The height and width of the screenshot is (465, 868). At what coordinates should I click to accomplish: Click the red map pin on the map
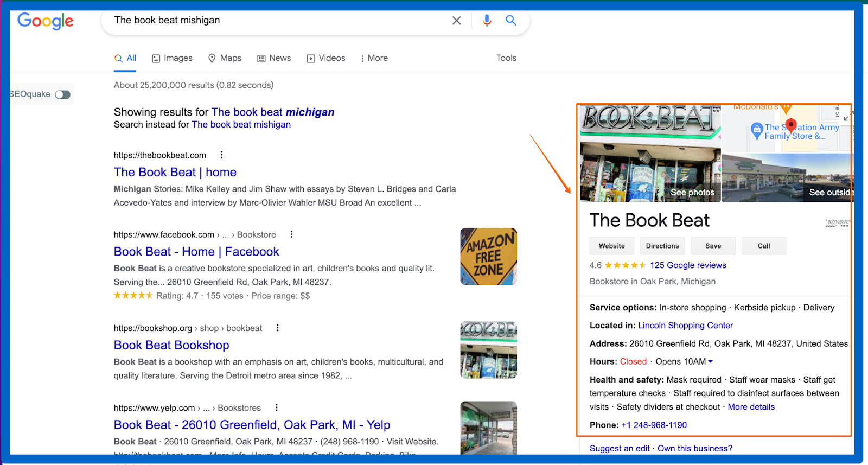(791, 126)
